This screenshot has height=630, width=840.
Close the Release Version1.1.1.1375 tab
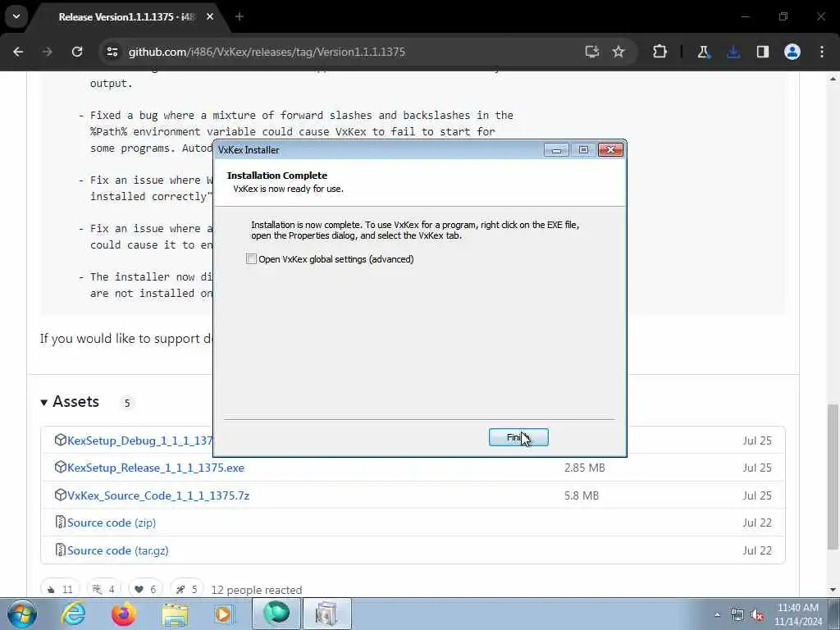210,17
